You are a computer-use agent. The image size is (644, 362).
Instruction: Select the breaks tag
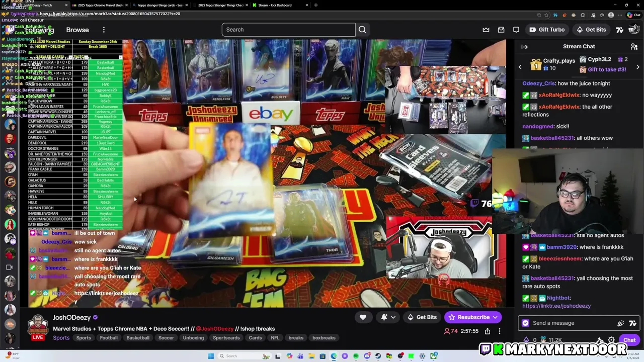pos(296,338)
